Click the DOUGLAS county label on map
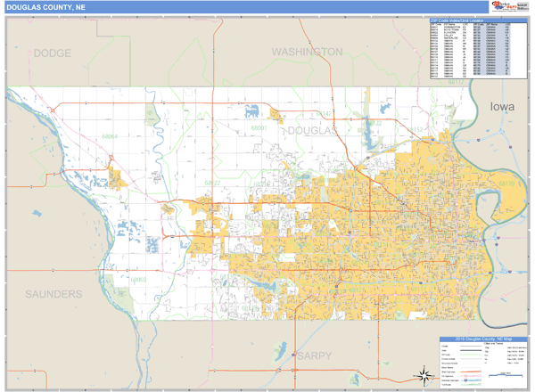This screenshot has width=535, height=392. pos(313,130)
